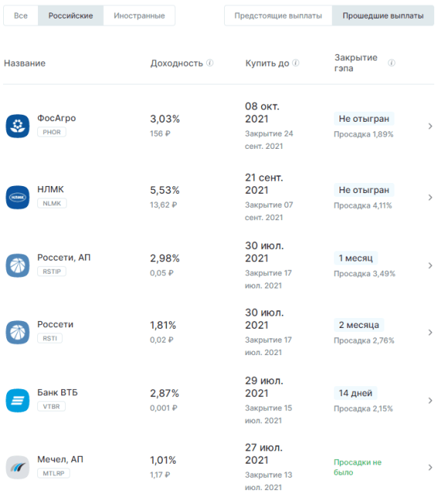Click the green Просадки не было text
This screenshot has width=438, height=504.
coord(357,468)
